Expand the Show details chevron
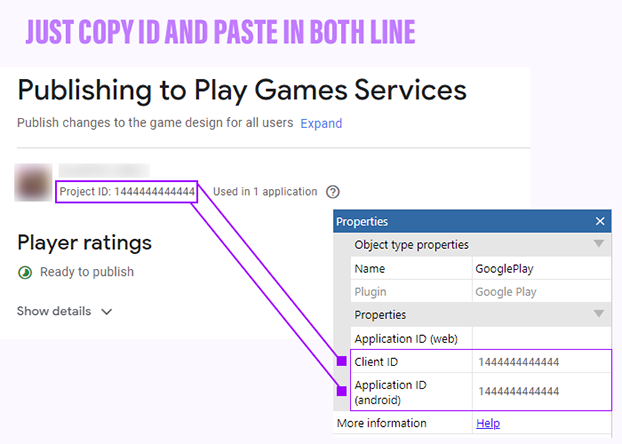This screenshot has width=622, height=444. [x=106, y=312]
